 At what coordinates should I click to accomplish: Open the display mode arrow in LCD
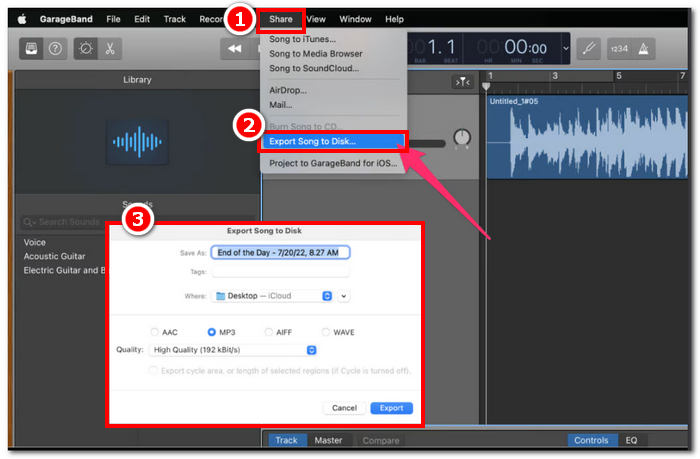pyautogui.click(x=565, y=48)
